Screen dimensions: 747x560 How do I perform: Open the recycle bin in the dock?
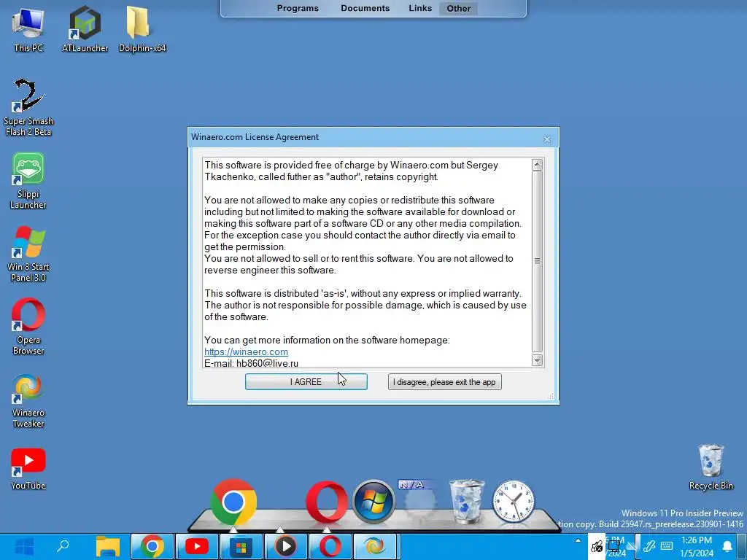pos(467,502)
